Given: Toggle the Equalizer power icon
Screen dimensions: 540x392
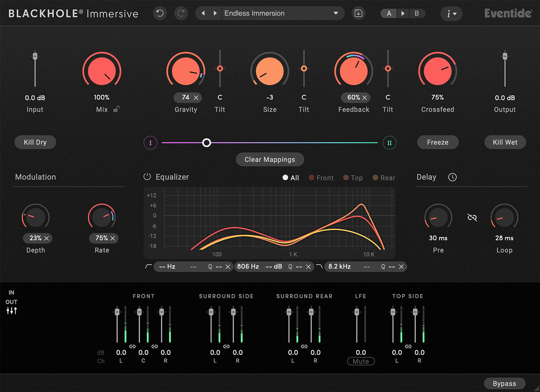Looking at the screenshot, I should pos(147,176).
